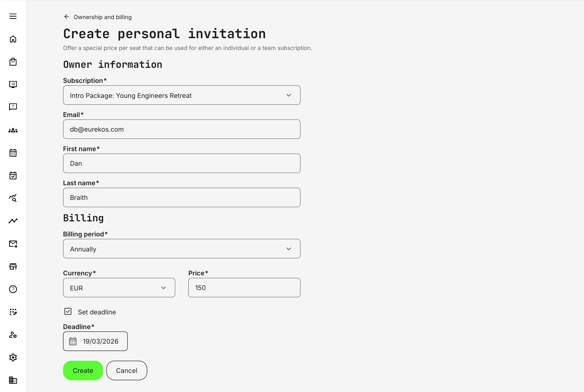Select the calendar-with-checkmark icon

tap(13, 175)
